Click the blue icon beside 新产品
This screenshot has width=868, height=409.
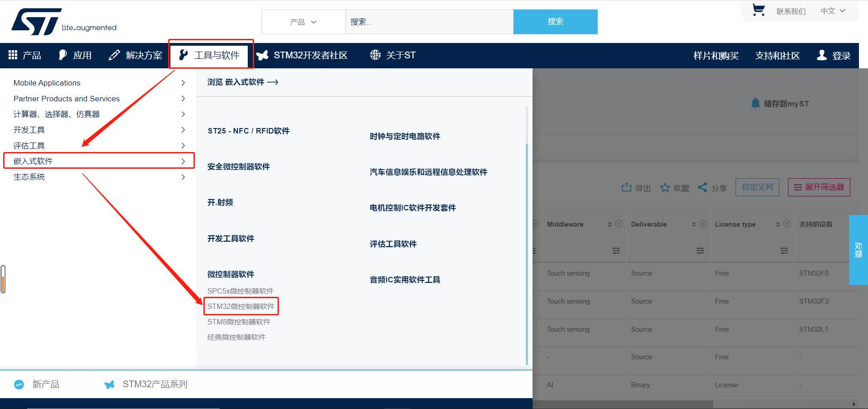[19, 385]
